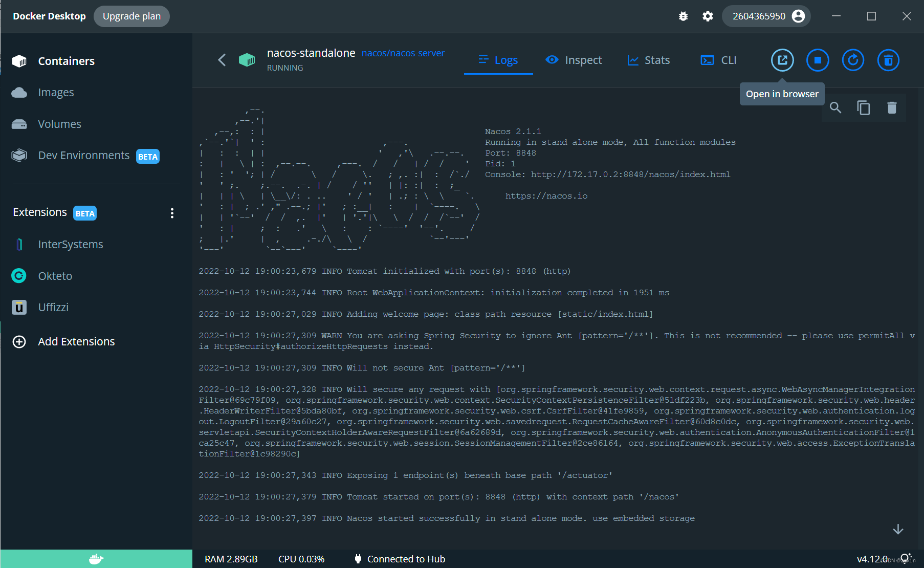Click the Uffizzi logo icon

19,307
